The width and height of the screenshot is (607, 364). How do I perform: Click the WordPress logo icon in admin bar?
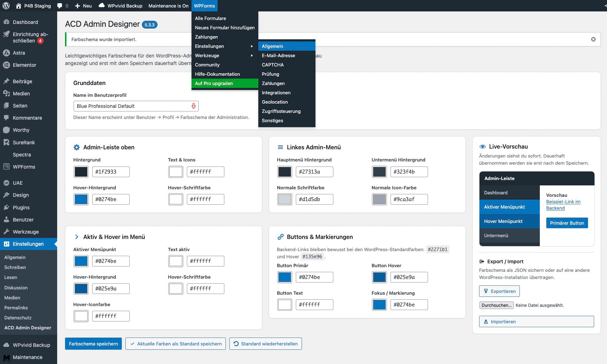(6, 6)
